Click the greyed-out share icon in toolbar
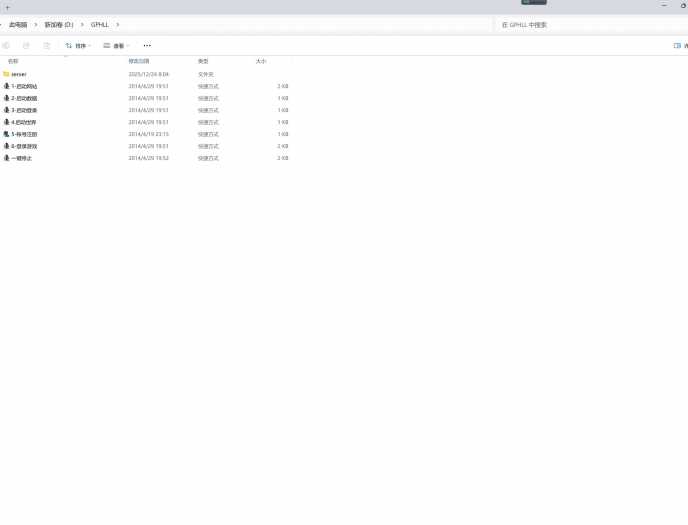This screenshot has height=525, width=688. 26,46
